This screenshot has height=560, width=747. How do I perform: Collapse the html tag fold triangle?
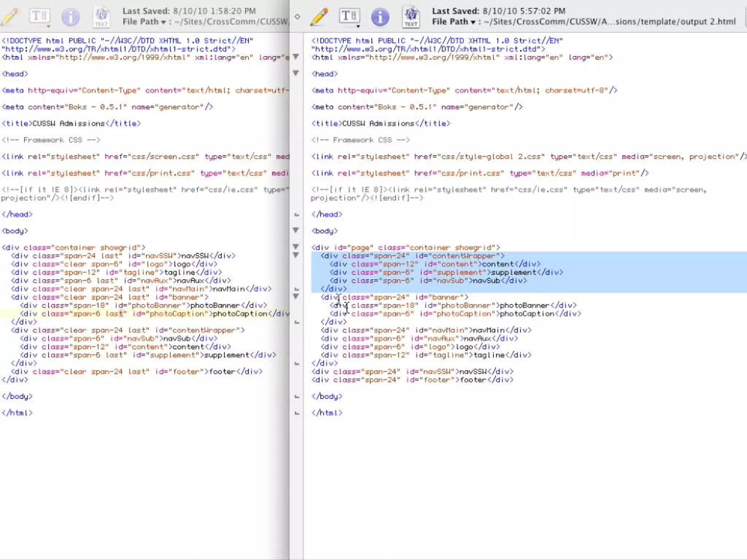click(296, 57)
